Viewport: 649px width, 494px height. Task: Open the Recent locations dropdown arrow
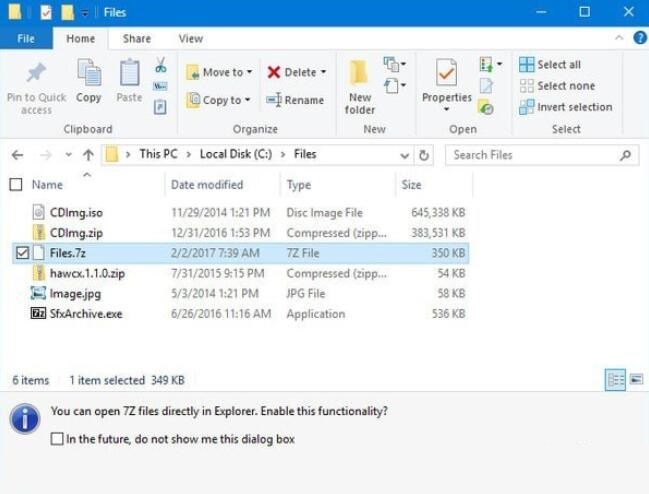[68, 155]
